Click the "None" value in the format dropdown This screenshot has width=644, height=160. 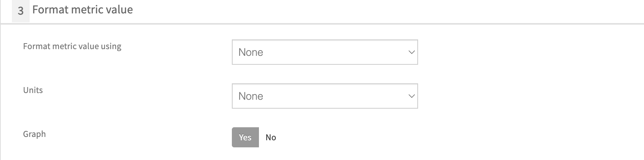click(x=251, y=52)
